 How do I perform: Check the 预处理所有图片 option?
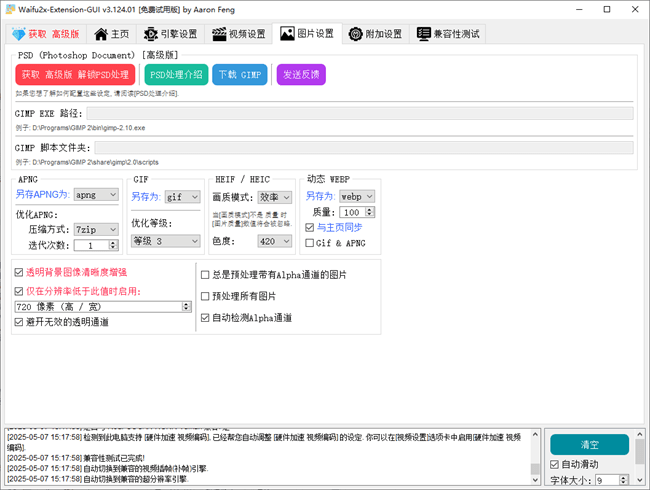click(206, 296)
